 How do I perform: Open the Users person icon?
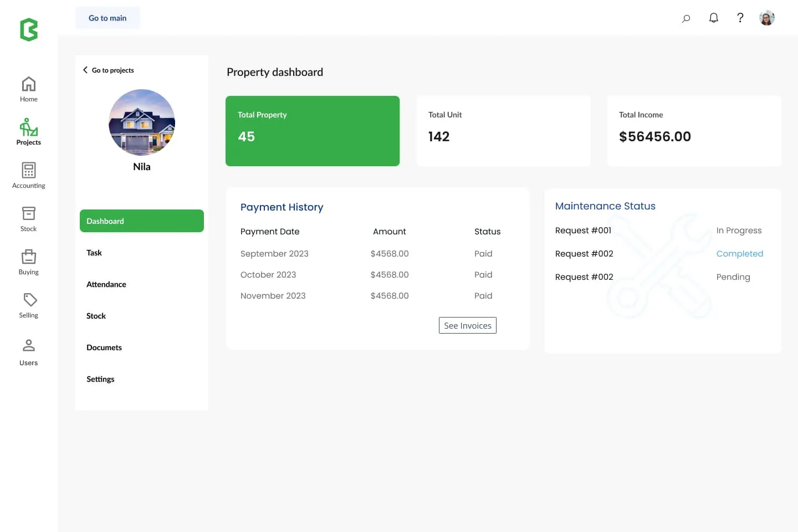29,346
